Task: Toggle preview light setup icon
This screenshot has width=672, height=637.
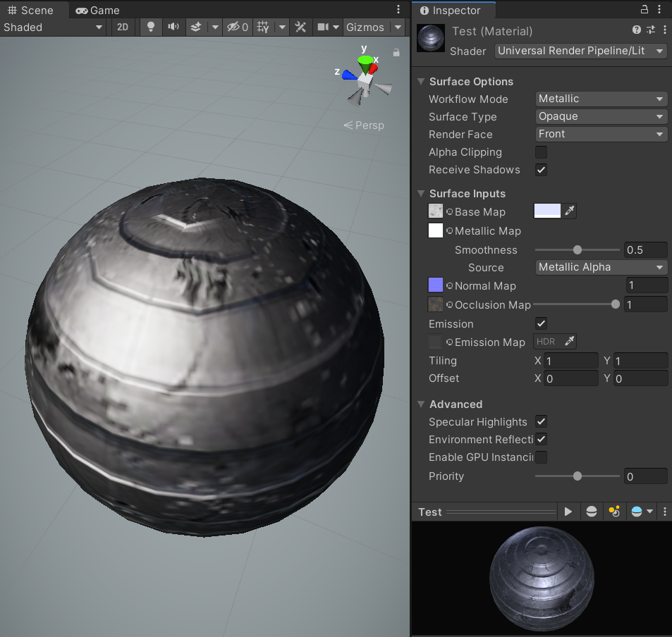Action: point(614,512)
